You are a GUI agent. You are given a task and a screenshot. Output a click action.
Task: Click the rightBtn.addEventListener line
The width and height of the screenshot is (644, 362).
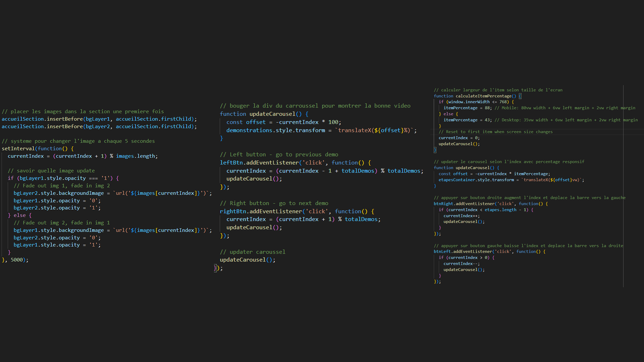(297, 211)
